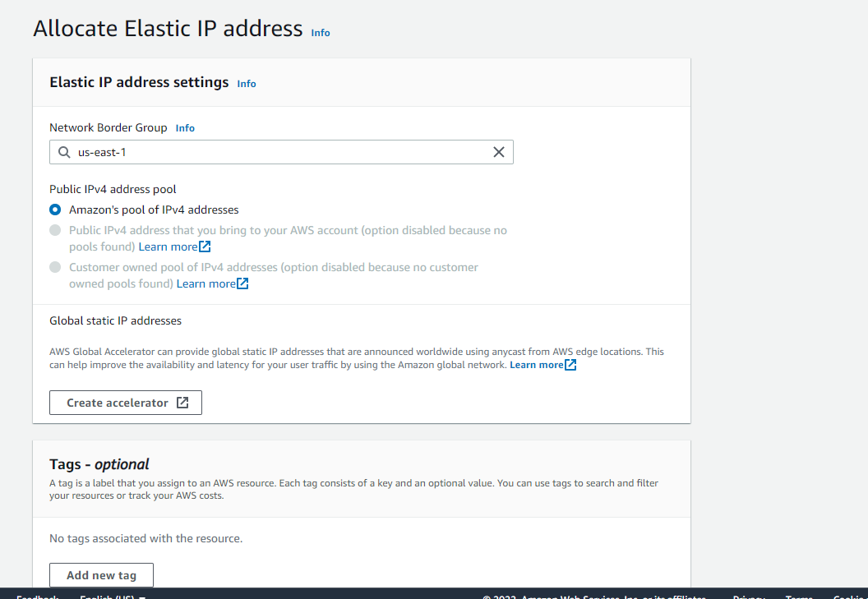868x599 pixels.
Task: Open Learn more about bringing your IPv4 addresses
Action: [x=168, y=247]
